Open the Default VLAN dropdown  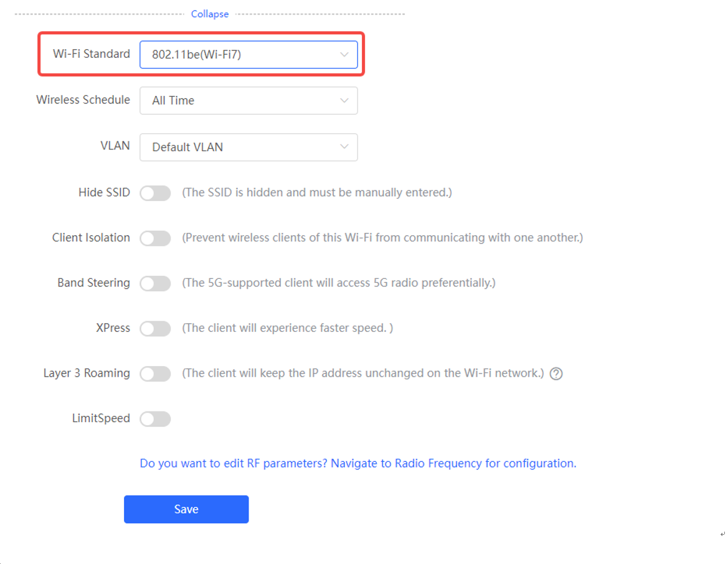(x=248, y=147)
